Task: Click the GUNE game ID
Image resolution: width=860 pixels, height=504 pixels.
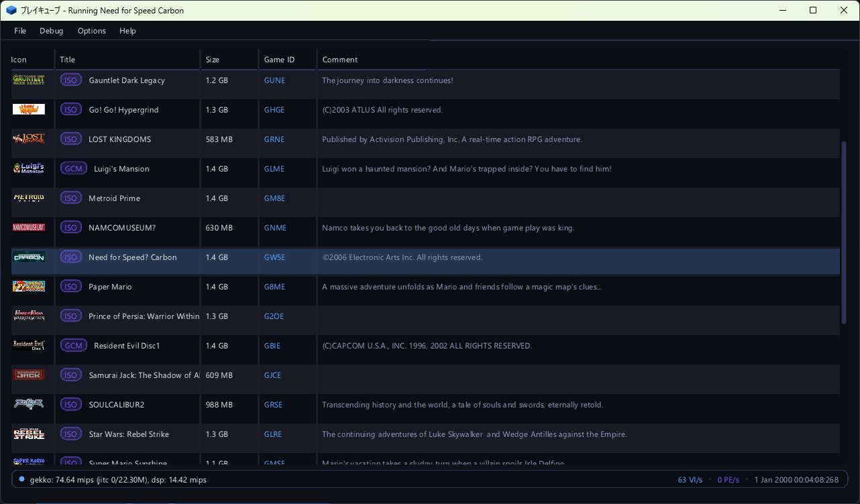Action: (274, 80)
